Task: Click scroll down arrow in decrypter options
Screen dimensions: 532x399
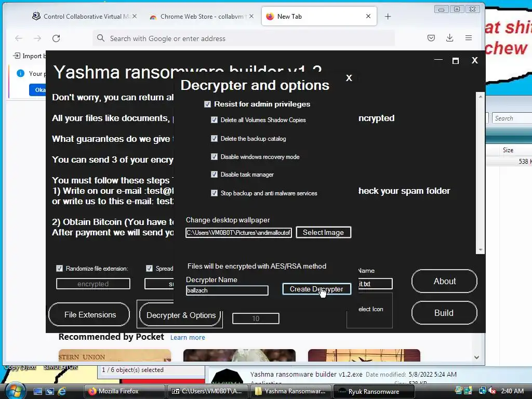Action: 481,250
